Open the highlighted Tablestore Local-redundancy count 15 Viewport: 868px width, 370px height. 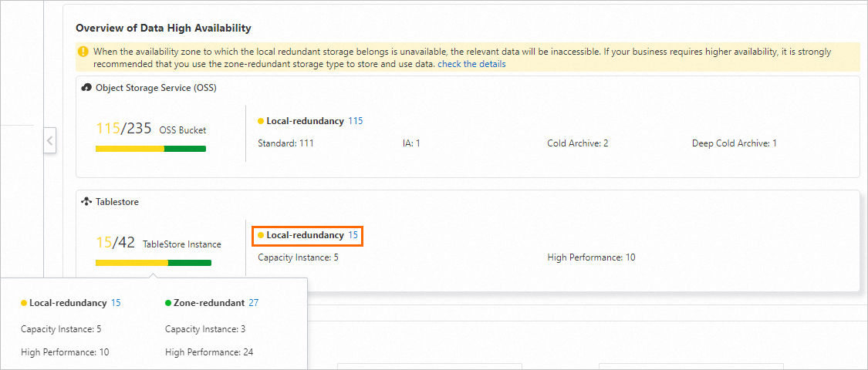tap(353, 235)
